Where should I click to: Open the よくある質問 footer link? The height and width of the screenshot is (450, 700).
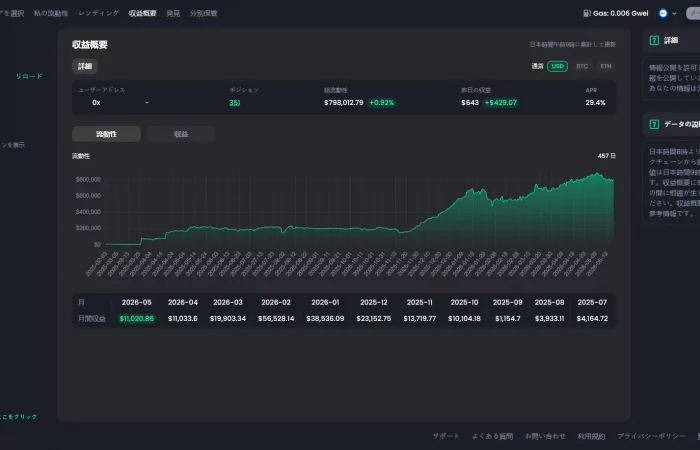click(492, 436)
